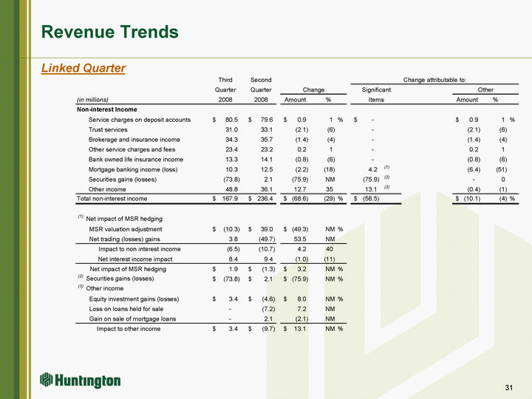The height and width of the screenshot is (399, 532).
Task: Click the 'Impact to non interest income' label
Action: coord(140,249)
